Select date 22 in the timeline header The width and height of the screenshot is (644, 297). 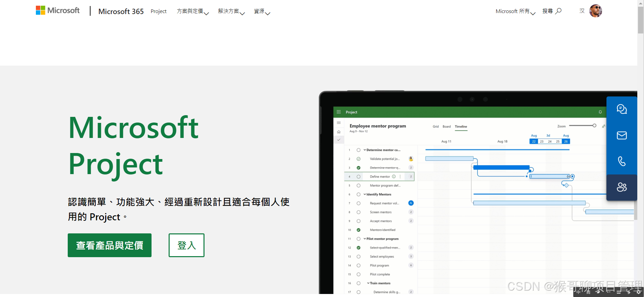[534, 141]
